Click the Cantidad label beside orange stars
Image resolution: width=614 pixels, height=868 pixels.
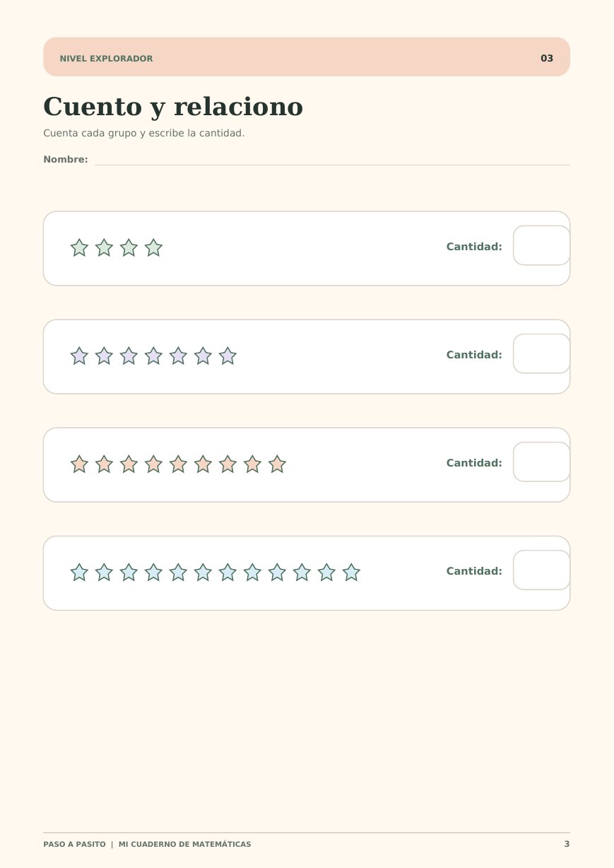click(474, 463)
